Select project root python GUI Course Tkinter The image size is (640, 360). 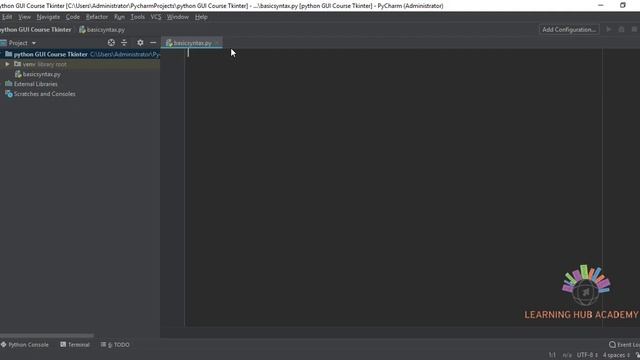(x=51, y=54)
